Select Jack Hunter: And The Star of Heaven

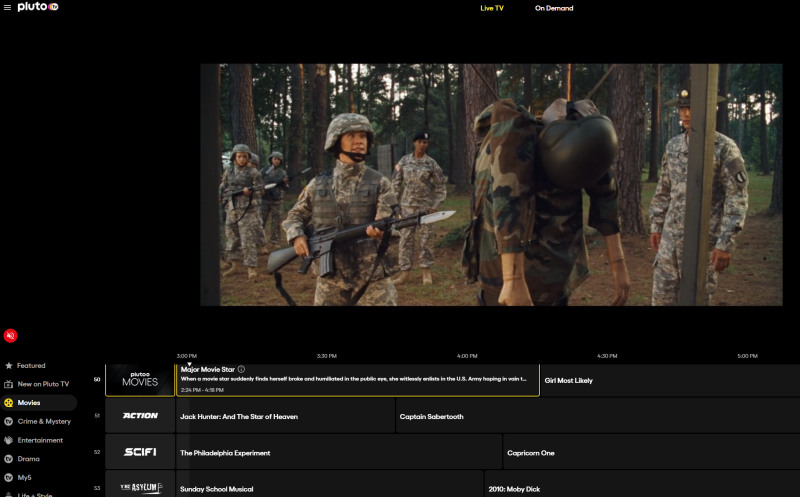click(285, 416)
